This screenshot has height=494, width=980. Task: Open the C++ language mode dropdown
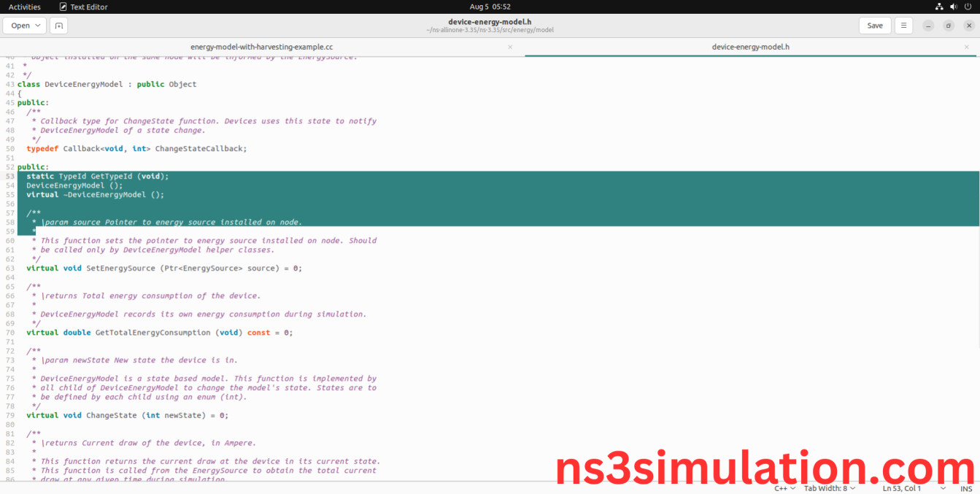[784, 488]
